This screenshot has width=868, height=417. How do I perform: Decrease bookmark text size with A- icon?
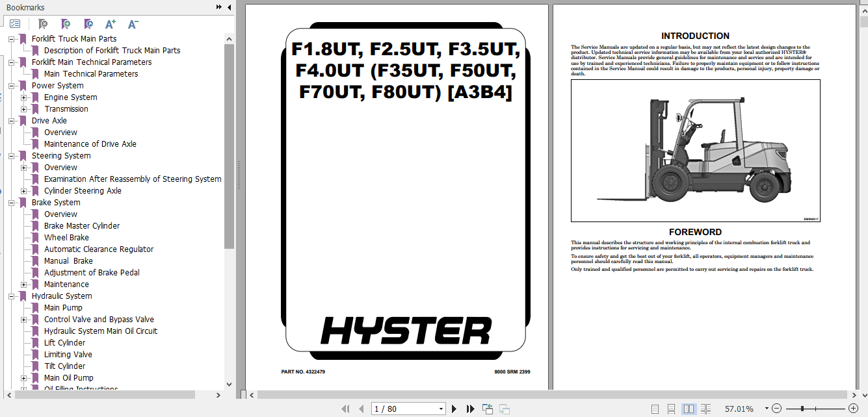pyautogui.click(x=133, y=24)
